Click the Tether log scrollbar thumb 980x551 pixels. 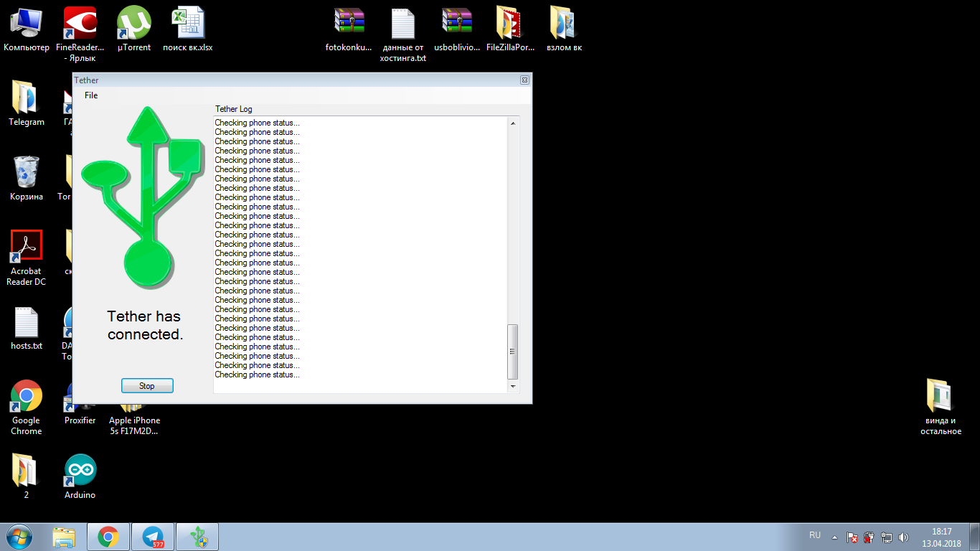coord(512,352)
